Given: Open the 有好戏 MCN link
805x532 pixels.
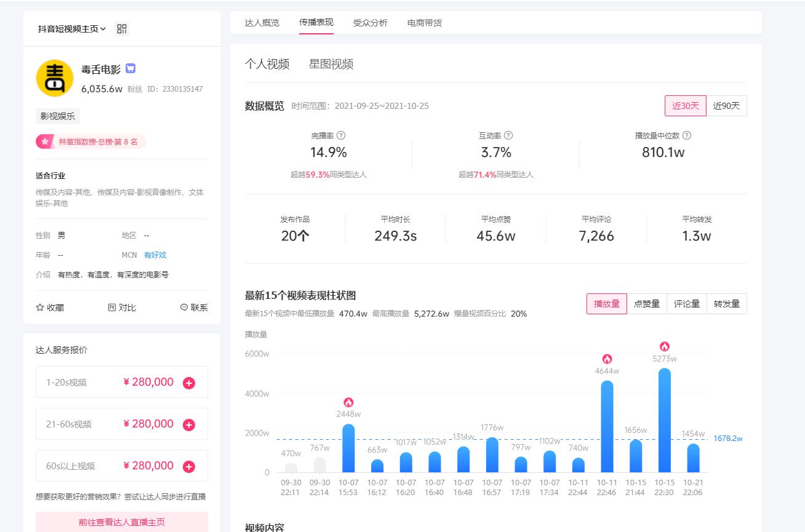Looking at the screenshot, I should 155,255.
